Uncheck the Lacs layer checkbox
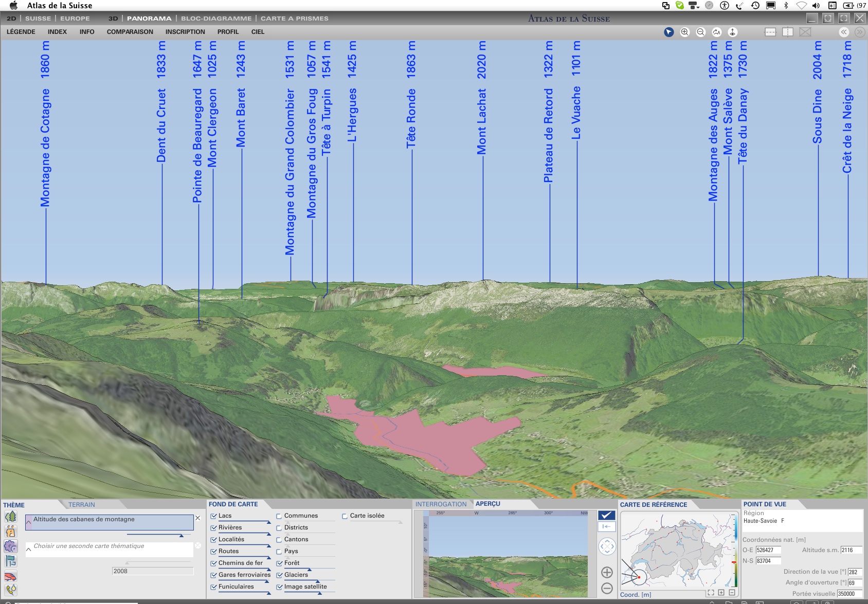Image resolution: width=868 pixels, height=604 pixels. 213,516
